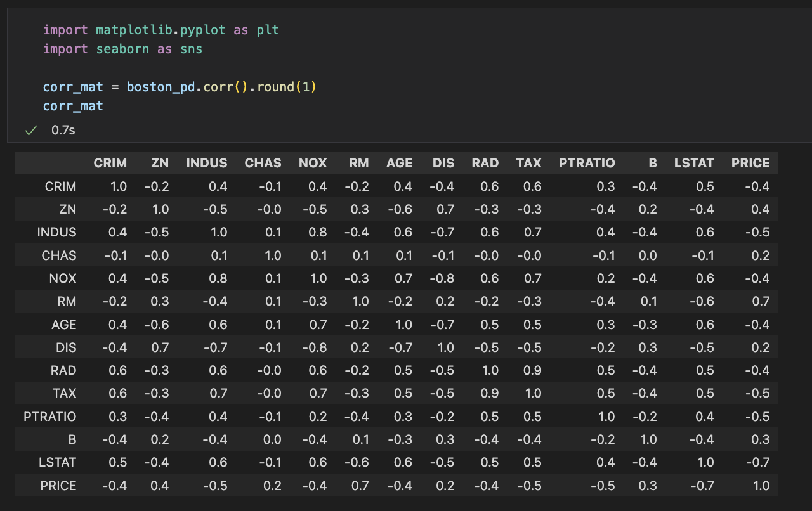This screenshot has width=812, height=511.
Task: Click the CHAS row index label
Action: [x=59, y=256]
